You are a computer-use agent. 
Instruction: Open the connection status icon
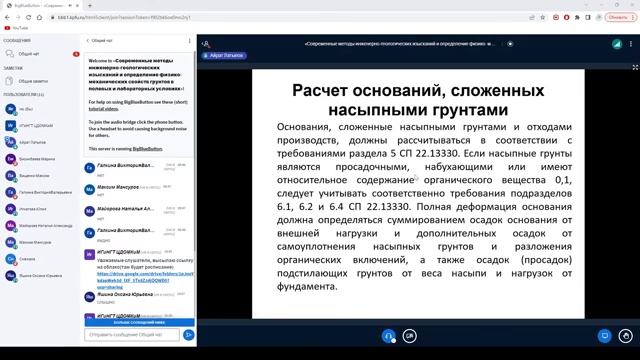[617, 44]
